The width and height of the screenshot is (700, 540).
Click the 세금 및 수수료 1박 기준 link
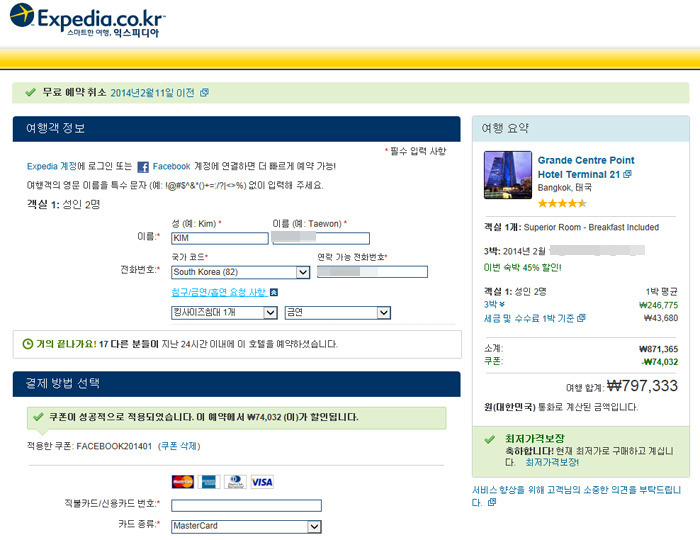point(529,318)
